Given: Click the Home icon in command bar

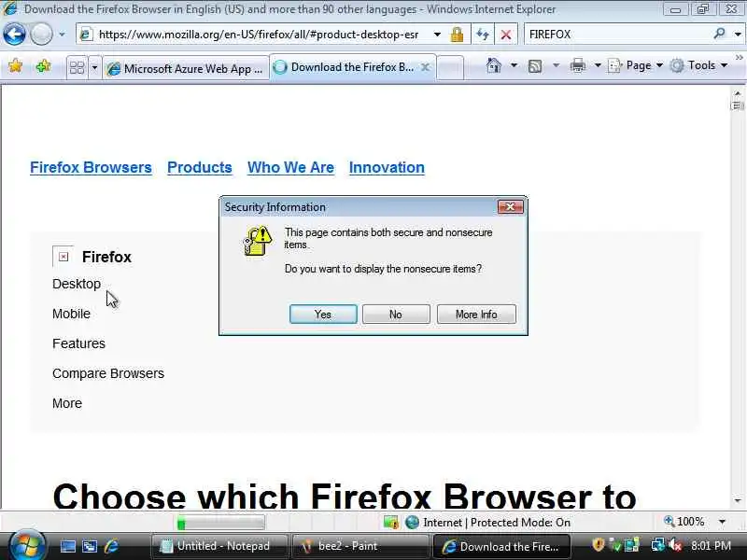Looking at the screenshot, I should 494,65.
